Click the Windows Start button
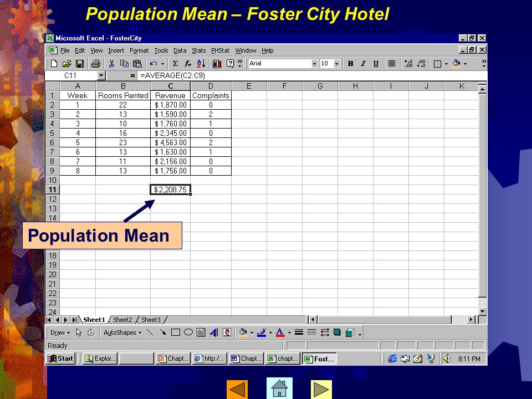Screen dimensions: 532x399 click(60, 359)
